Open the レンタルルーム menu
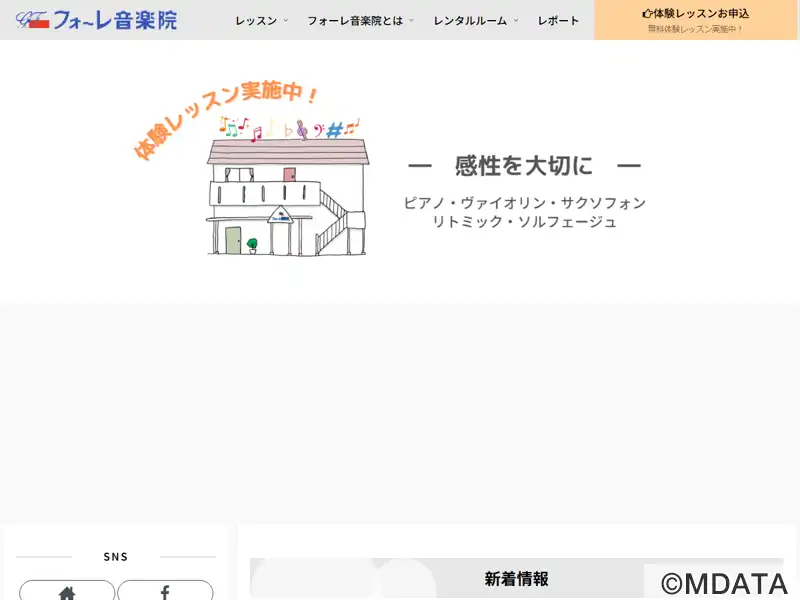 [x=470, y=20]
